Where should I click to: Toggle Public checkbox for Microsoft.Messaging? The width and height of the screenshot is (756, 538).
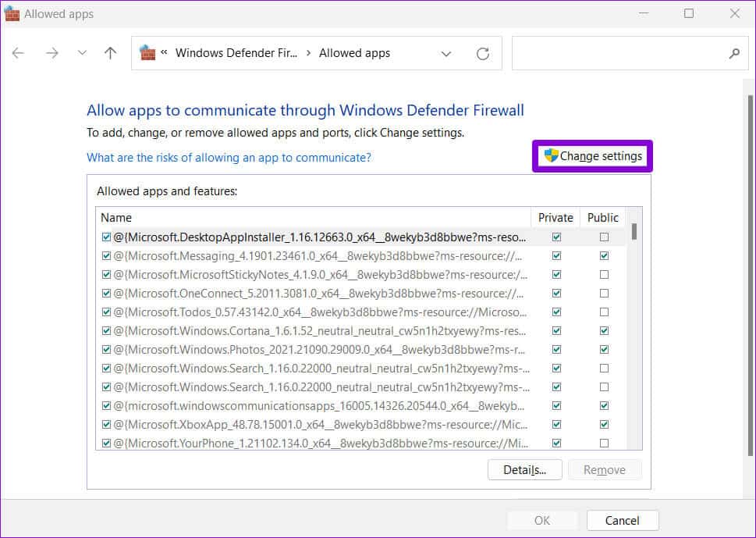click(x=604, y=256)
